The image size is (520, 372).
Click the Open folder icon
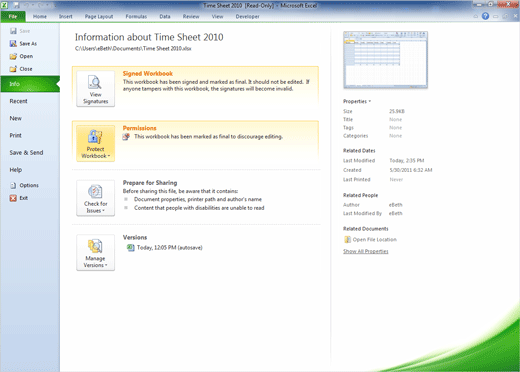pos(13,56)
